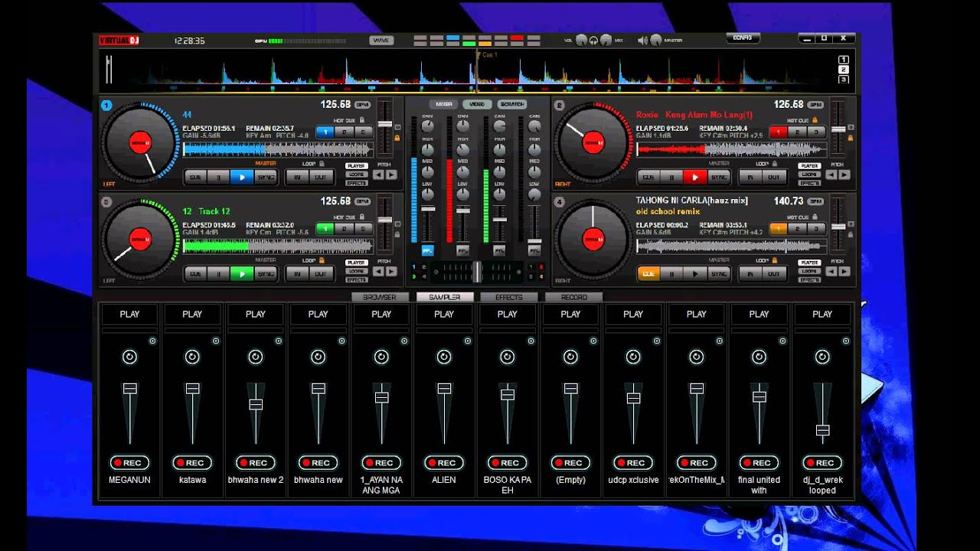Toggle loop mode dot on MEGANUN slot
Screen dimensions: 980x551
(152, 341)
